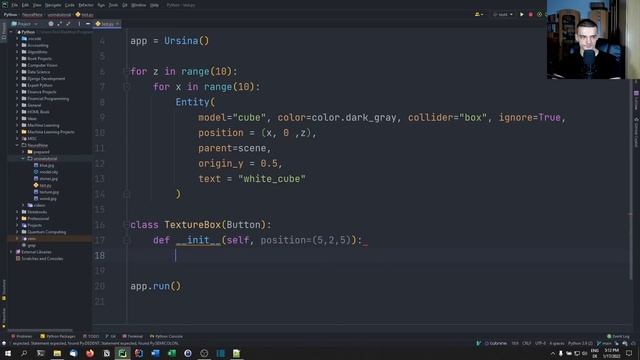Image resolution: width=640 pixels, height=360 pixels.
Task: Select Scratches and Consoles in the tree
Action: click(x=39, y=258)
